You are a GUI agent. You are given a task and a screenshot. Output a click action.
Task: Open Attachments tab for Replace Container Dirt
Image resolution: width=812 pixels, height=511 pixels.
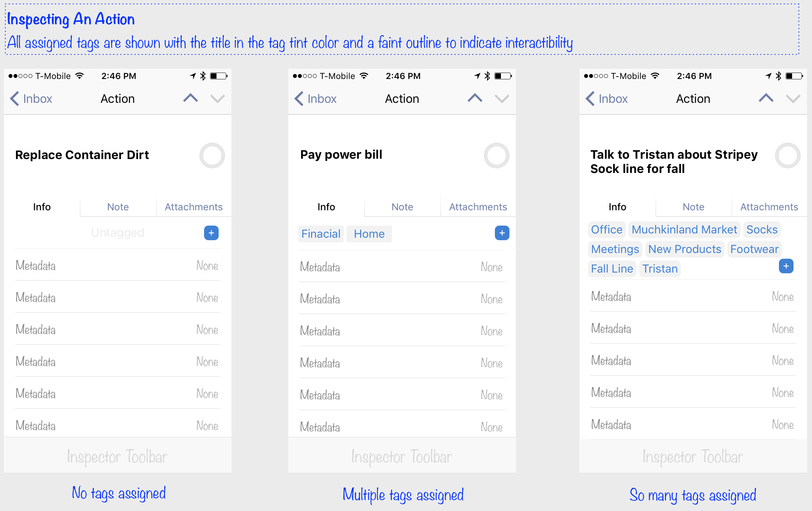click(x=194, y=207)
